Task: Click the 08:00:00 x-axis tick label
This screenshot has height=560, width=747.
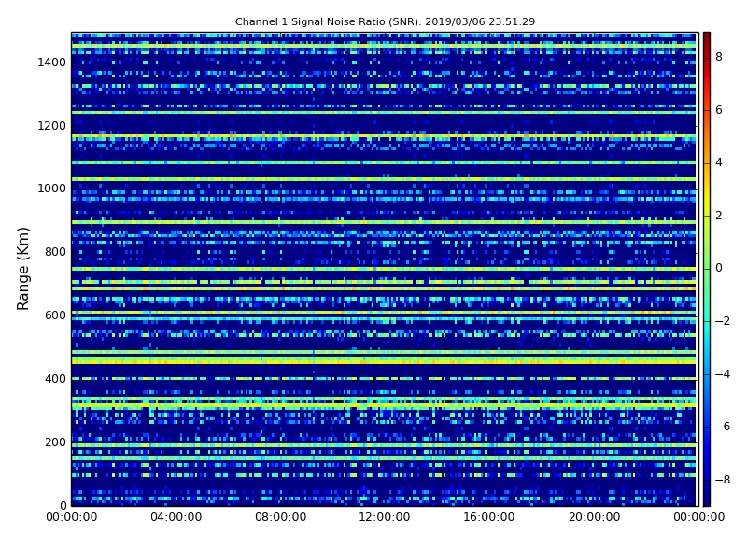Action: pyautogui.click(x=281, y=517)
